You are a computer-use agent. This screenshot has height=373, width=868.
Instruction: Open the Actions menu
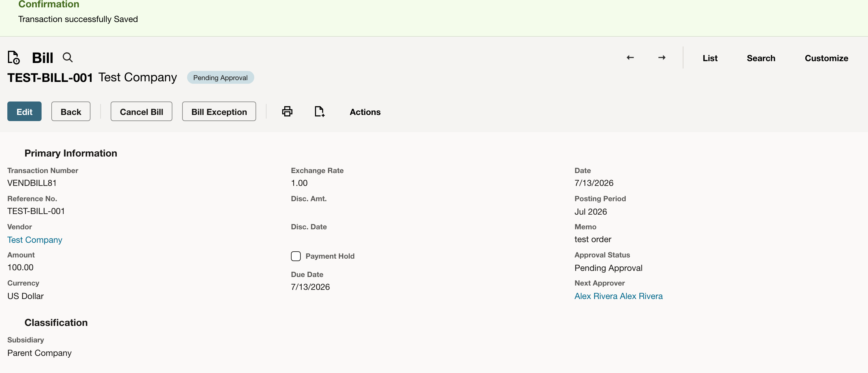coord(365,112)
